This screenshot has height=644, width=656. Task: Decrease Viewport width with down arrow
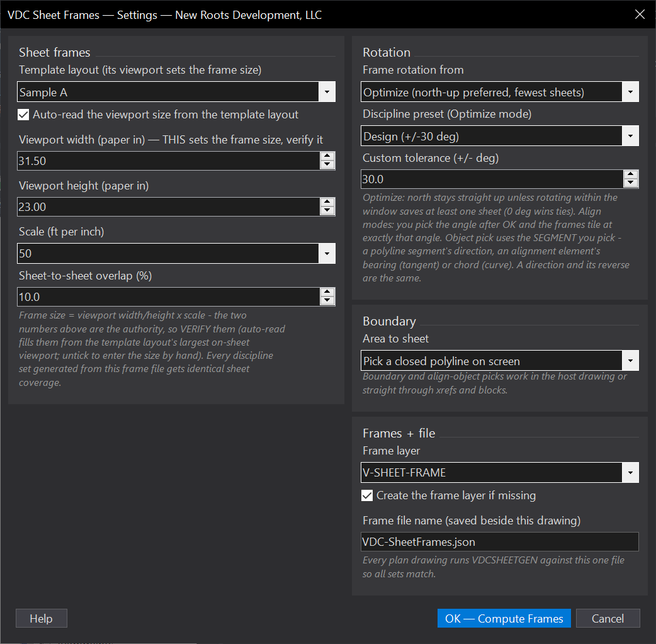[x=327, y=166]
